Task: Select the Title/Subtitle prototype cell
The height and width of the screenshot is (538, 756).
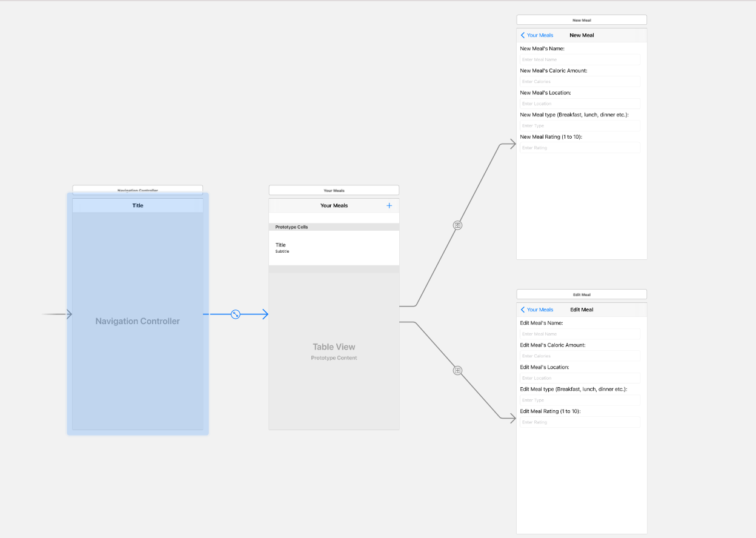Action: (x=334, y=248)
